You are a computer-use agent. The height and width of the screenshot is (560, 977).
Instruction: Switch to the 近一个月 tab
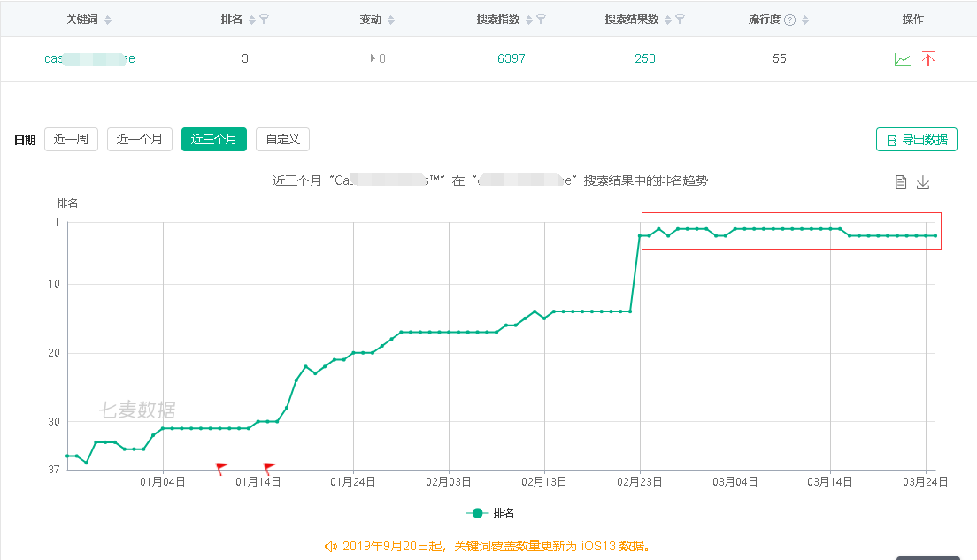coord(139,139)
